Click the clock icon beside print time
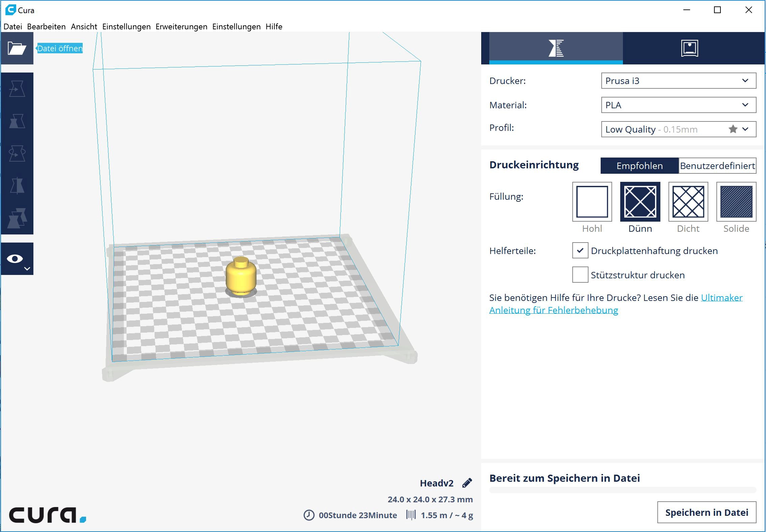This screenshot has height=532, width=766. click(x=309, y=515)
